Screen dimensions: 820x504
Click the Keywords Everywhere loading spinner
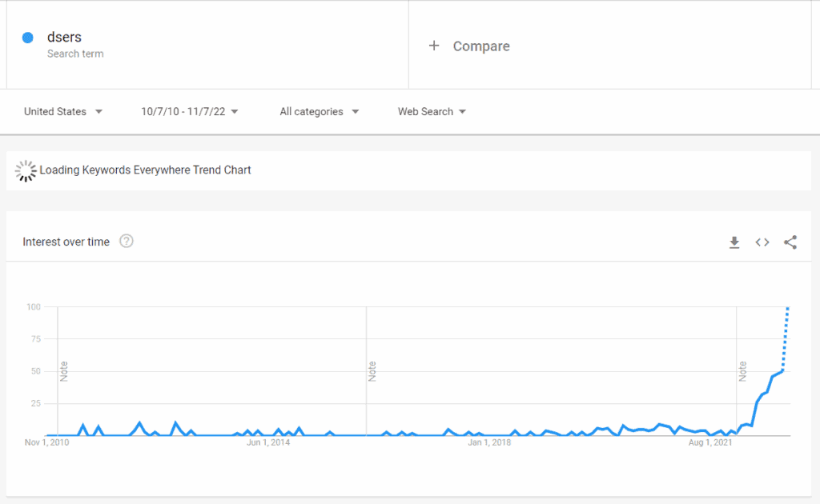[x=26, y=170]
